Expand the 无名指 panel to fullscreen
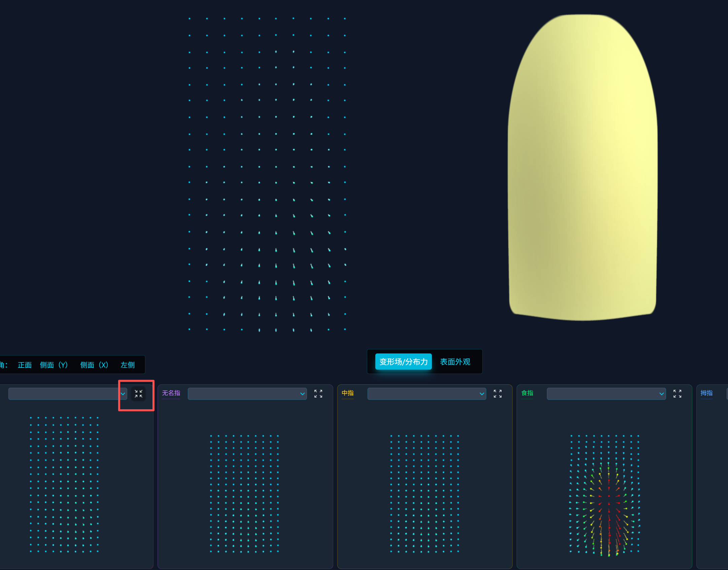Image resolution: width=728 pixels, height=570 pixels. tap(318, 394)
